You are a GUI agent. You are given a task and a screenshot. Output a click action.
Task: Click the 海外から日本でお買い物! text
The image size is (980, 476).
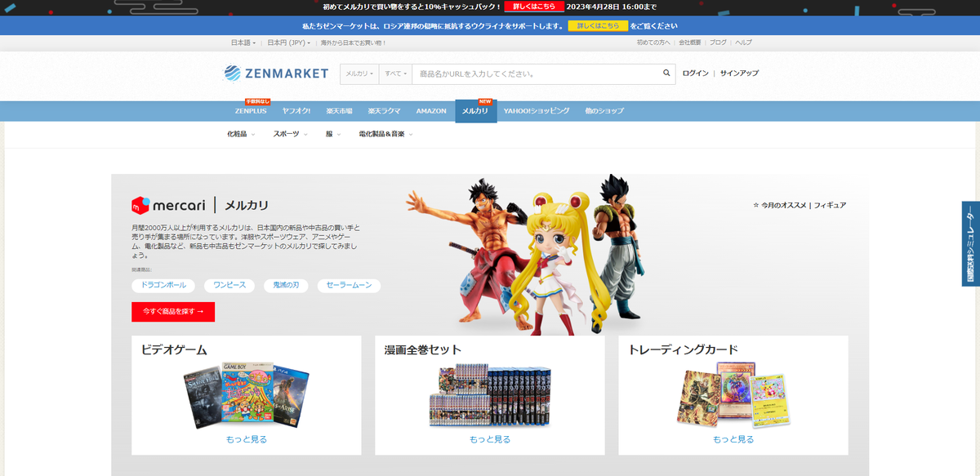click(x=354, y=42)
